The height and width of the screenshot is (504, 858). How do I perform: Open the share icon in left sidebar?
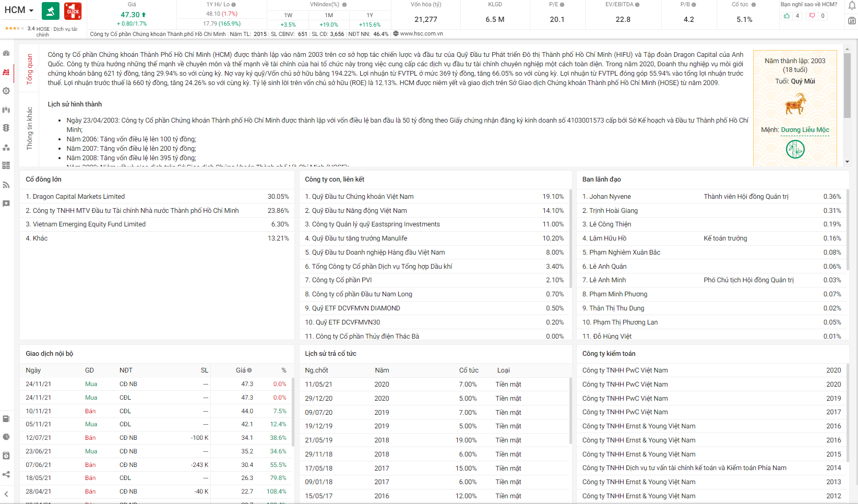click(6, 474)
